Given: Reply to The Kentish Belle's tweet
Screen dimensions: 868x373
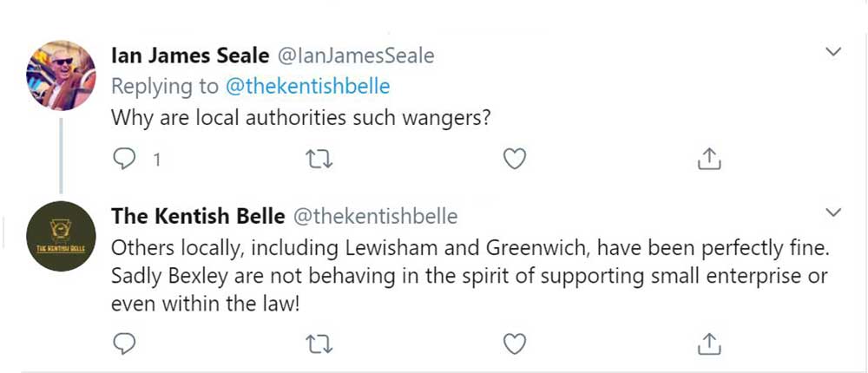Looking at the screenshot, I should pos(125,344).
